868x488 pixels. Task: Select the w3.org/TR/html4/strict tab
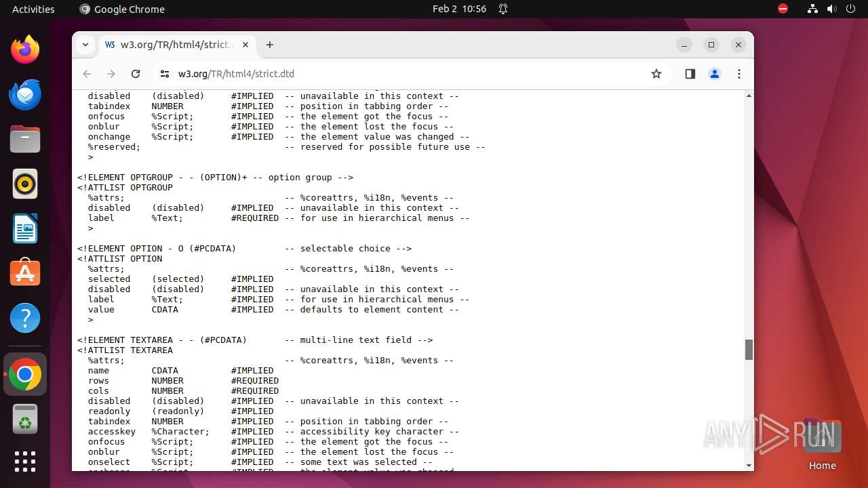[x=178, y=45]
